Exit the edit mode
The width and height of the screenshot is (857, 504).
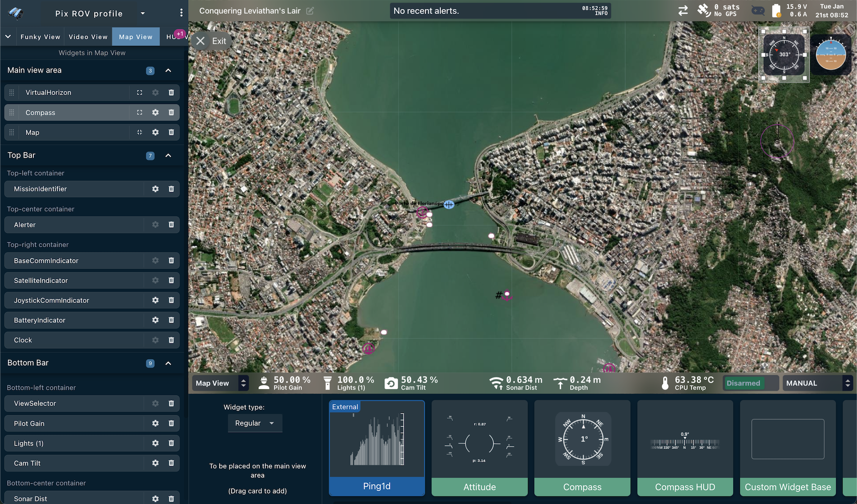click(x=212, y=41)
